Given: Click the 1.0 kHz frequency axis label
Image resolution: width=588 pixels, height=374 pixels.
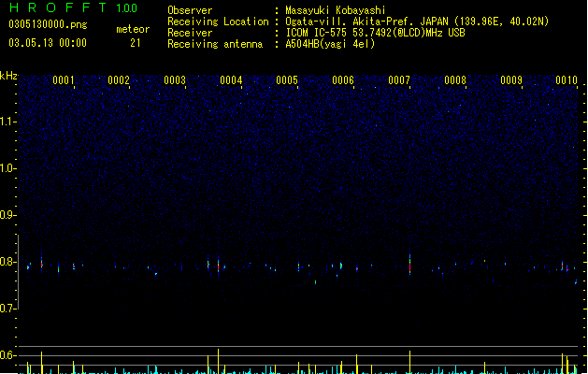Looking at the screenshot, I should coord(7,168).
